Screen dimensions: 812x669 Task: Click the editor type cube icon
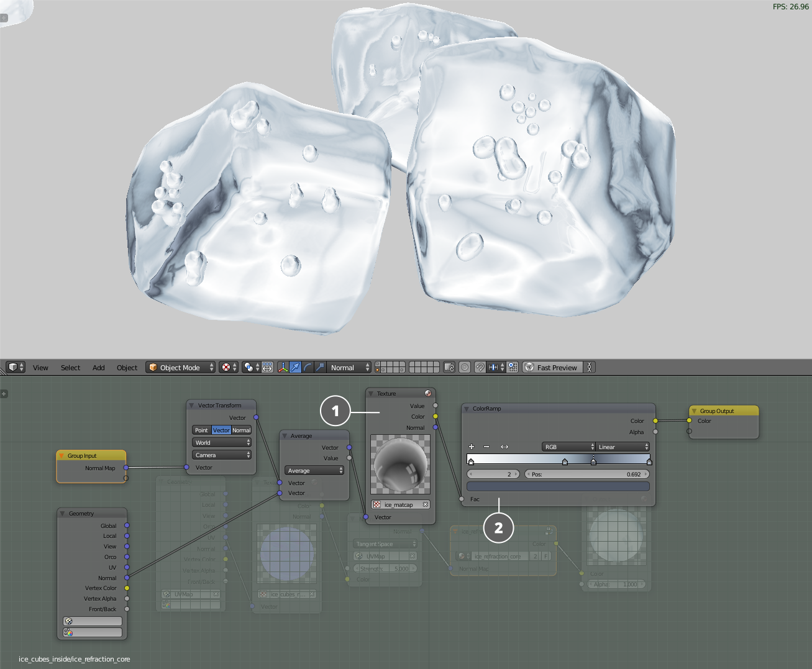click(x=13, y=367)
